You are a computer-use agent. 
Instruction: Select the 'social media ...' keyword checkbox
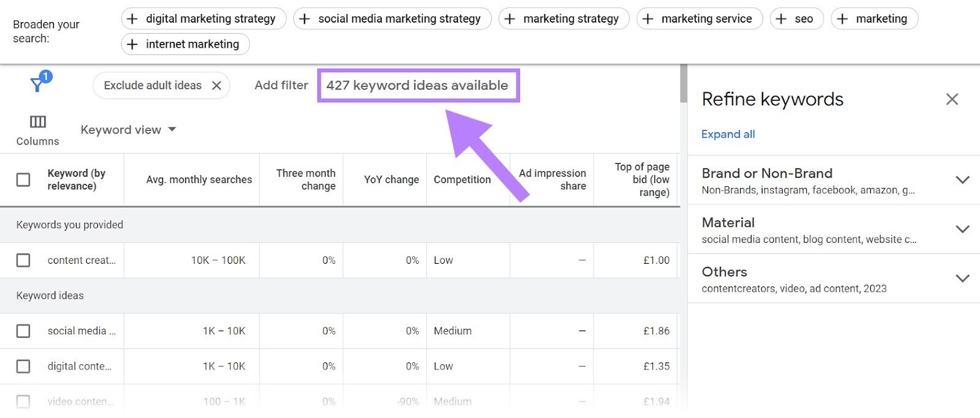click(23, 331)
